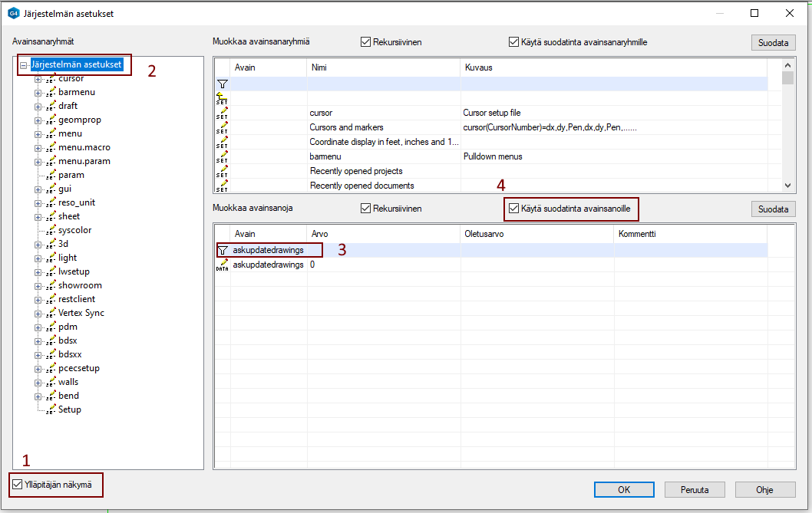Select the syscolor tree item
This screenshot has height=513, width=812.
click(x=74, y=230)
